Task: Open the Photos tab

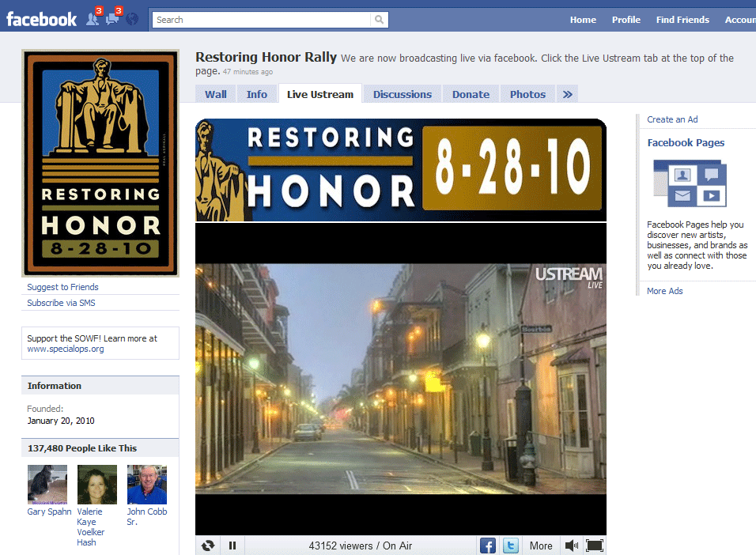Action: (528, 94)
